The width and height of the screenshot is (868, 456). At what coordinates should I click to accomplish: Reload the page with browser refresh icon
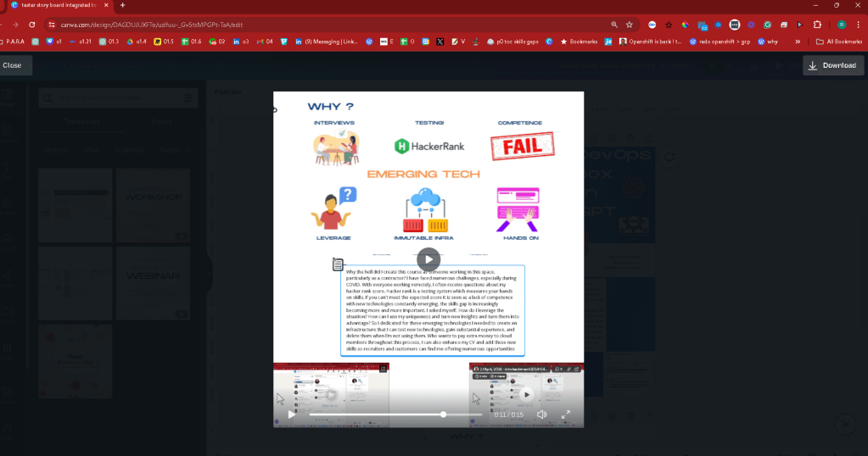point(32,25)
